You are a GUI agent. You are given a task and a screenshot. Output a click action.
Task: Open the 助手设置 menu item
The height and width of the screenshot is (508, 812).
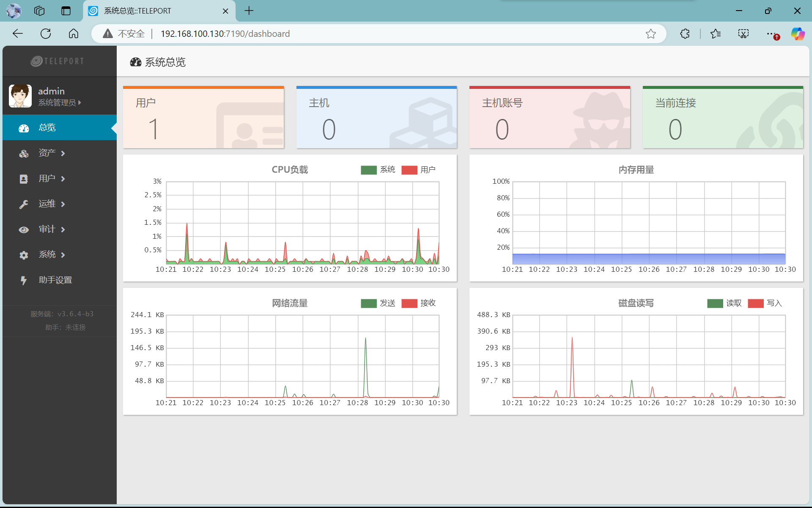(55, 280)
